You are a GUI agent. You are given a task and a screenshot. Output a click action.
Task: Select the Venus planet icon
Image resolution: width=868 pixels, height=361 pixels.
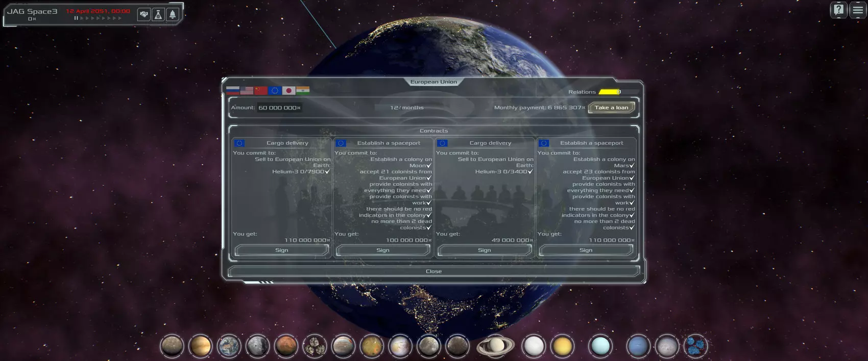(201, 346)
